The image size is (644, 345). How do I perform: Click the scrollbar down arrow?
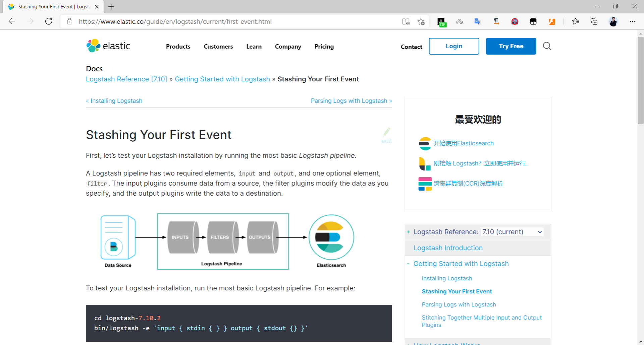[x=641, y=342]
